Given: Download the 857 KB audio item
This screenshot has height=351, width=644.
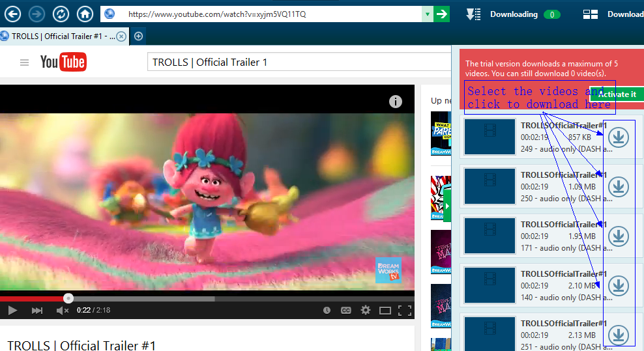Looking at the screenshot, I should pyautogui.click(x=619, y=137).
